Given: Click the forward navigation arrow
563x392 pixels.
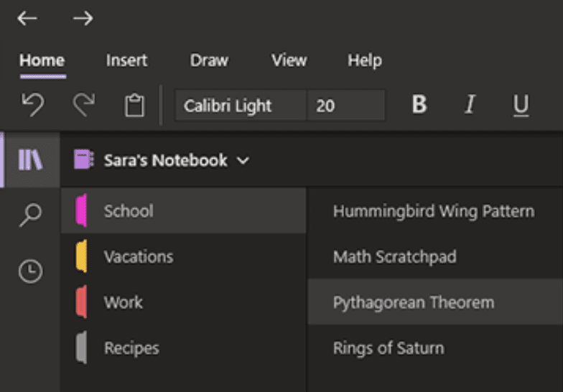Looking at the screenshot, I should pyautogui.click(x=83, y=19).
